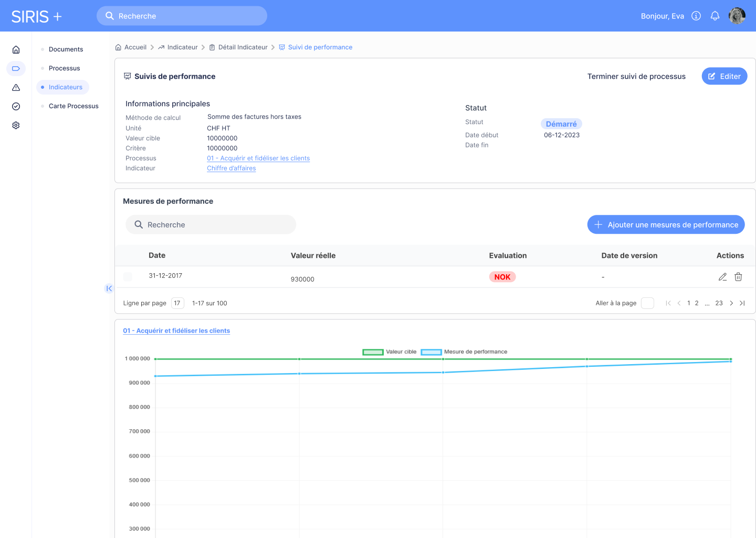Click the checkmark circle sidebar icon
This screenshot has width=756, height=538.
16,106
